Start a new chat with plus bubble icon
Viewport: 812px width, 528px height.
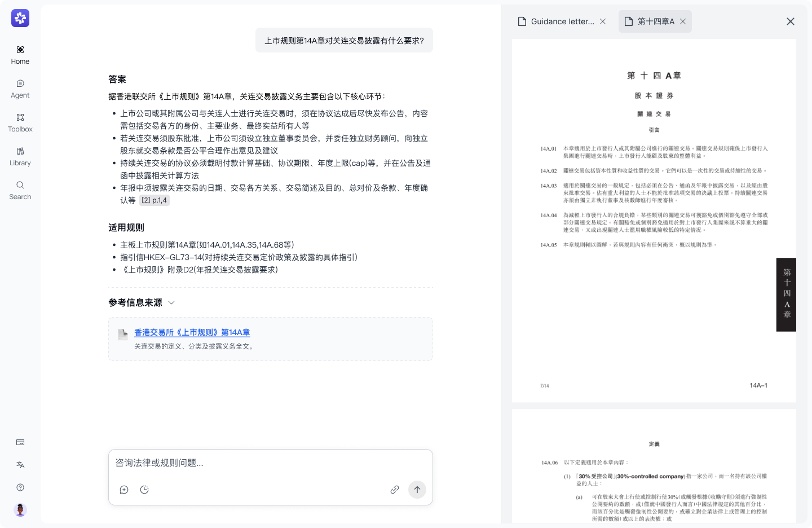pos(124,490)
